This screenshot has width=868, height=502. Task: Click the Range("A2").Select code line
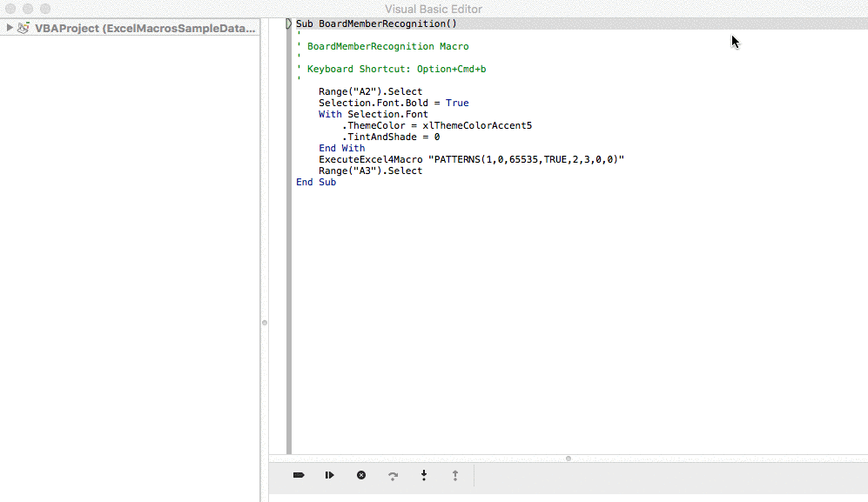pos(370,91)
